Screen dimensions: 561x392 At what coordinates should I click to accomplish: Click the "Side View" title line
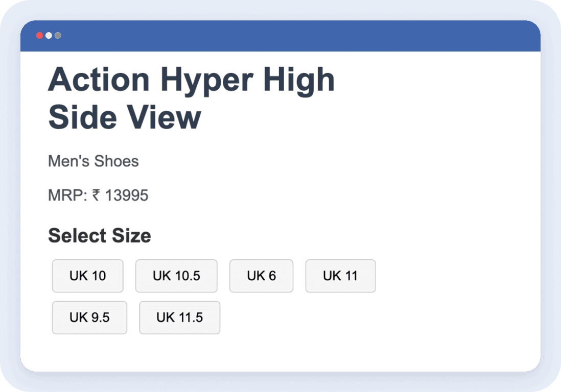click(125, 117)
